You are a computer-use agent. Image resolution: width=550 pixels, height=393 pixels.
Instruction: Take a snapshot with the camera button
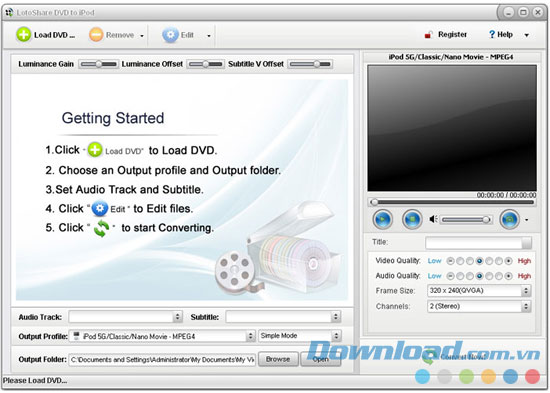pyautogui.click(x=510, y=219)
